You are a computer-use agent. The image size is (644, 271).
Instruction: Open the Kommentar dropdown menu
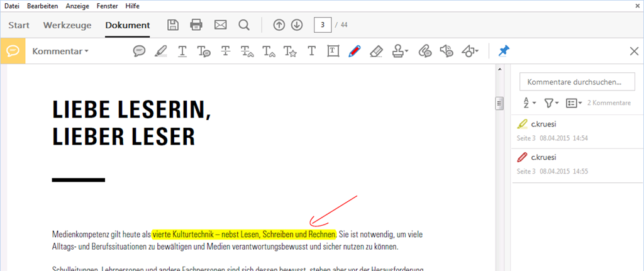click(60, 51)
